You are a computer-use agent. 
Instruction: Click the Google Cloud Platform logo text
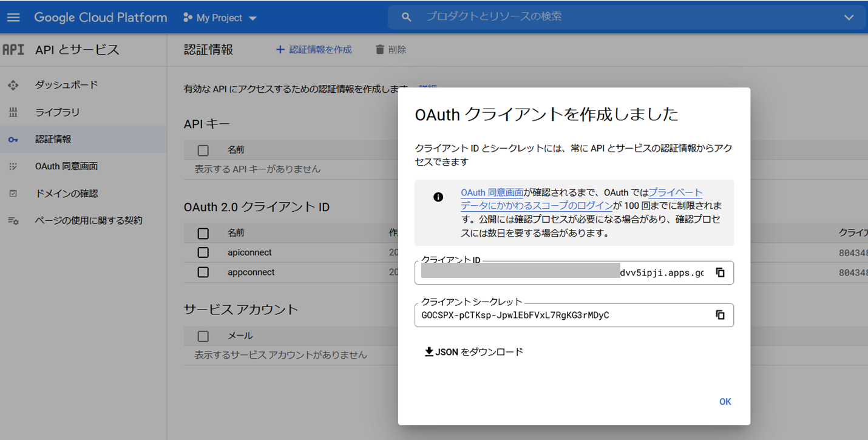point(101,18)
